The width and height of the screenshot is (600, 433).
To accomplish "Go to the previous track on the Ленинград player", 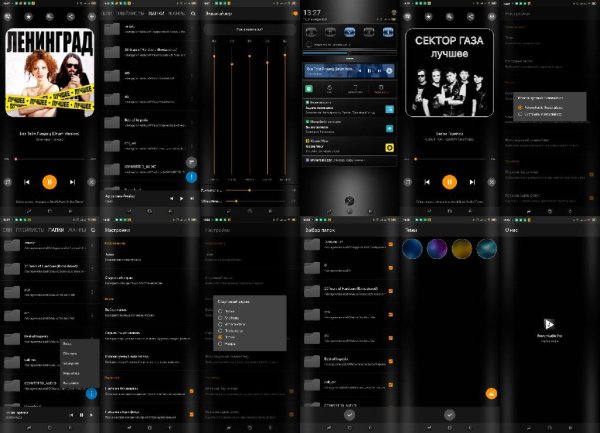I will point(27,182).
